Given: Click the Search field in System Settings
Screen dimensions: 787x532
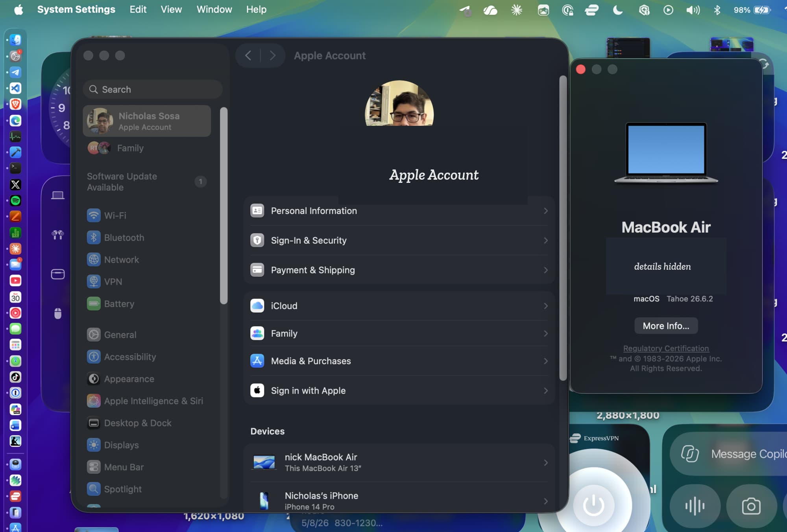Looking at the screenshot, I should click(x=153, y=89).
